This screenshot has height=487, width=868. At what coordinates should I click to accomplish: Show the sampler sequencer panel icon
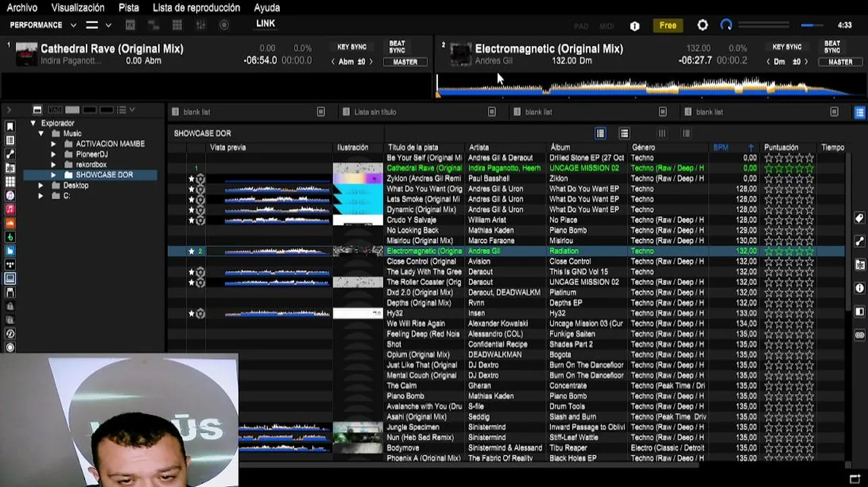click(x=153, y=25)
